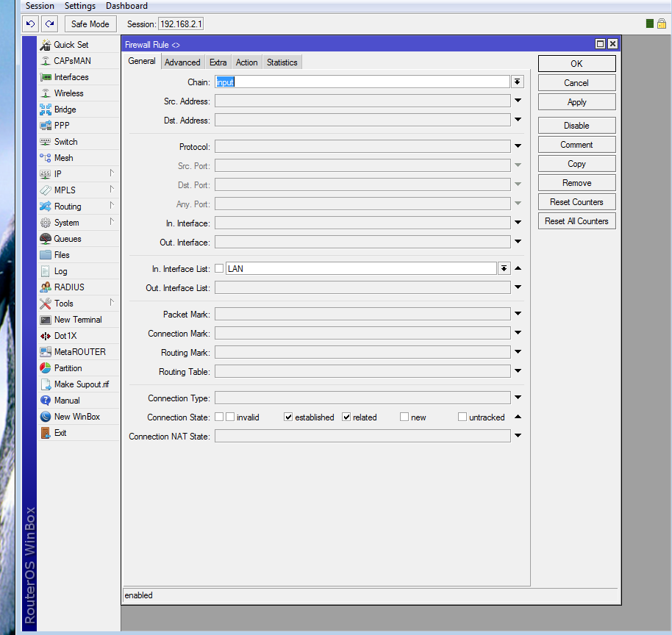Click the padlock icon at top right
This screenshot has width=672, height=635.
click(x=662, y=24)
